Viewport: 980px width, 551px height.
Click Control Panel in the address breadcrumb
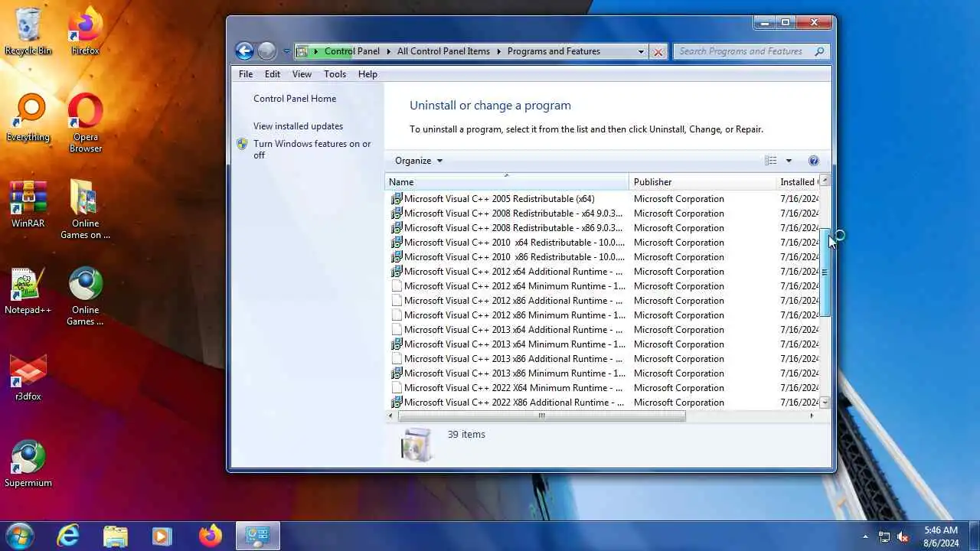coord(351,51)
